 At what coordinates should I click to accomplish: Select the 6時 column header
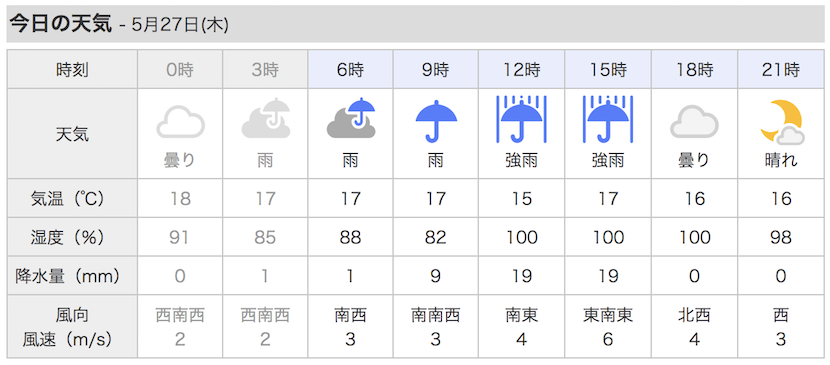(x=350, y=69)
